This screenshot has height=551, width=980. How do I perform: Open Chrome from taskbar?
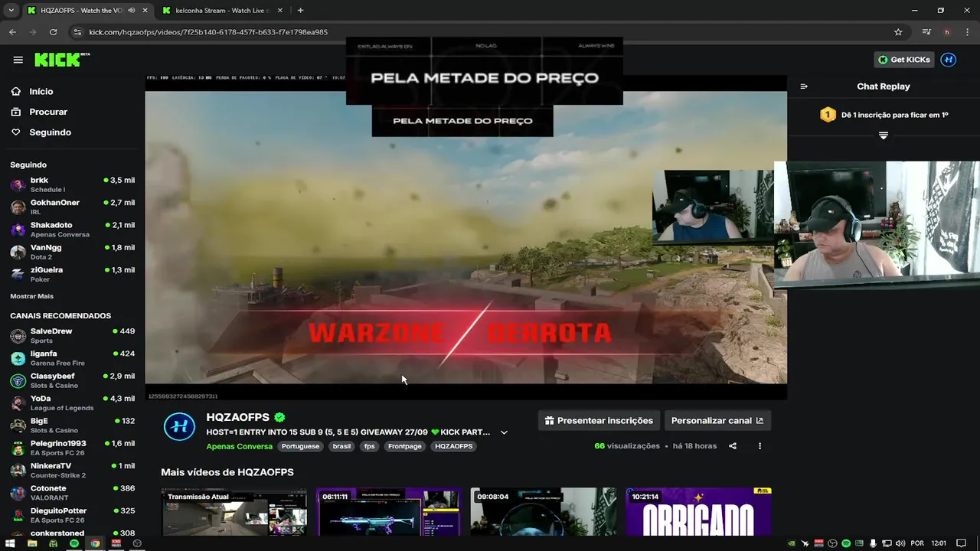95,543
